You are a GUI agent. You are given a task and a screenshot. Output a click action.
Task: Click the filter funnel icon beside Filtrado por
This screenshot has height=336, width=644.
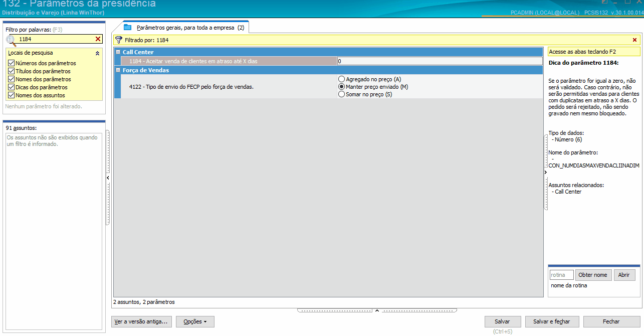tap(119, 40)
